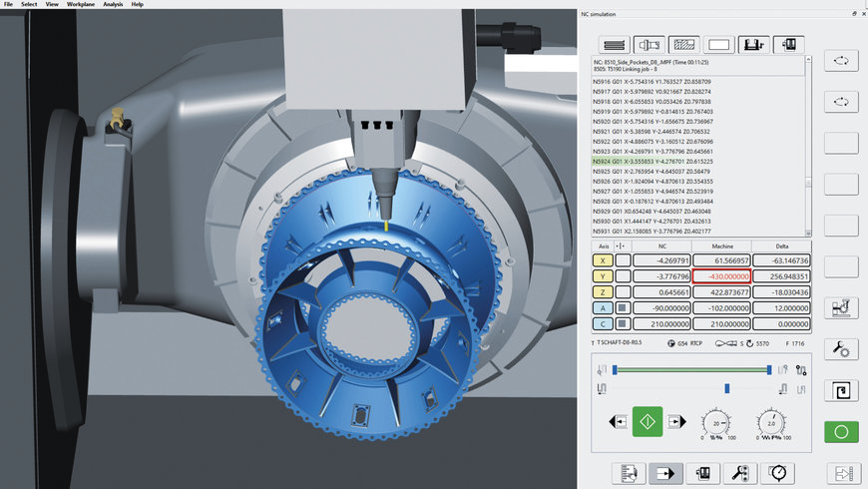The height and width of the screenshot is (489, 868).
Task: Open the stopwatch gauge icon
Action: 778,473
